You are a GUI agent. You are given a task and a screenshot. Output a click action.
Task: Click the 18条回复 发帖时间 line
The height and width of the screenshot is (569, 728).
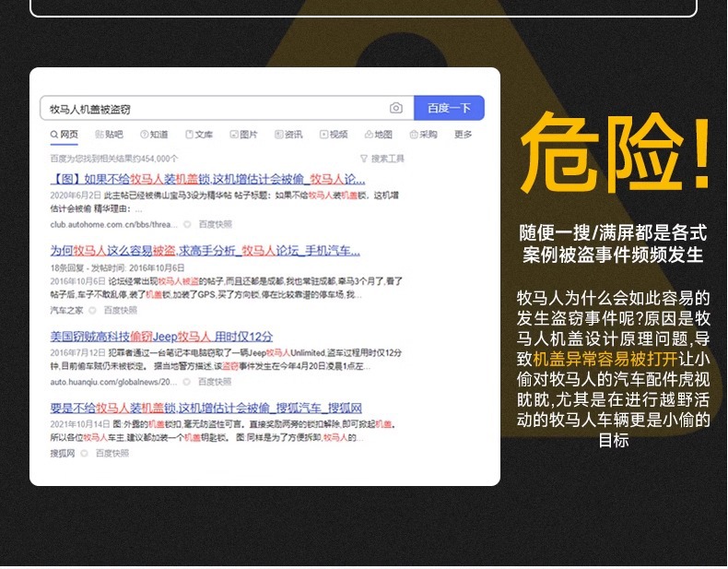pyautogui.click(x=117, y=268)
